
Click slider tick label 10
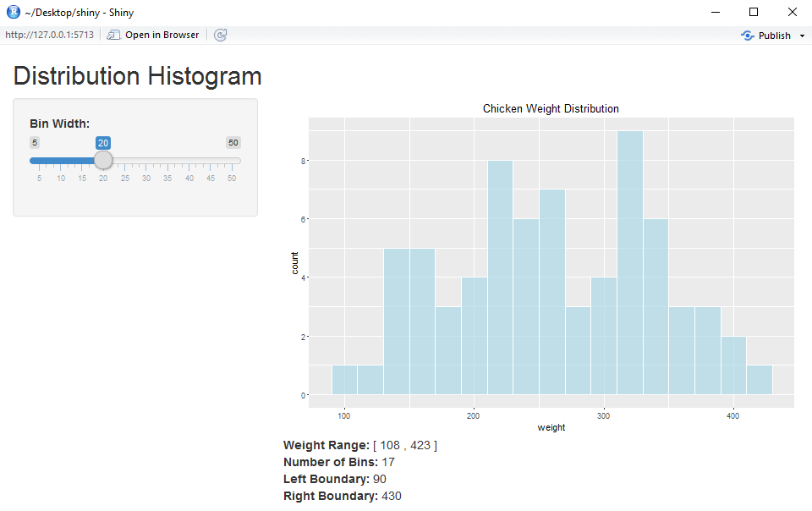click(61, 179)
